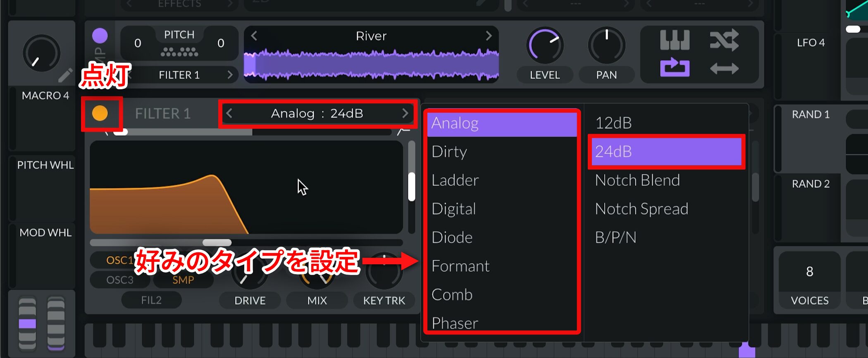This screenshot has height=358, width=868.
Task: Click the LEVEL knob of the sampler
Action: (545, 45)
